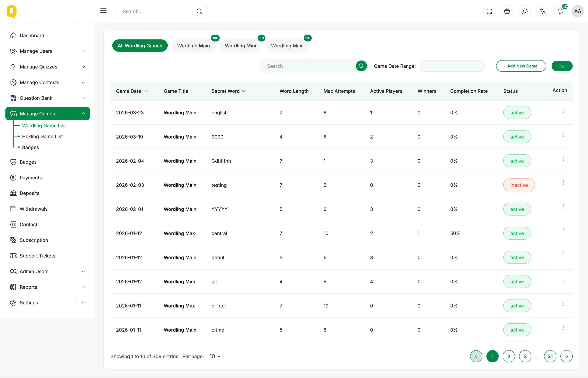
Task: Click the Game Date Range field
Action: click(x=452, y=66)
